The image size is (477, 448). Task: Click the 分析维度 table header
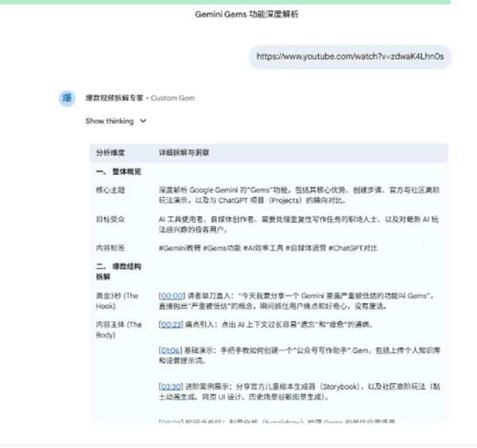tap(111, 152)
